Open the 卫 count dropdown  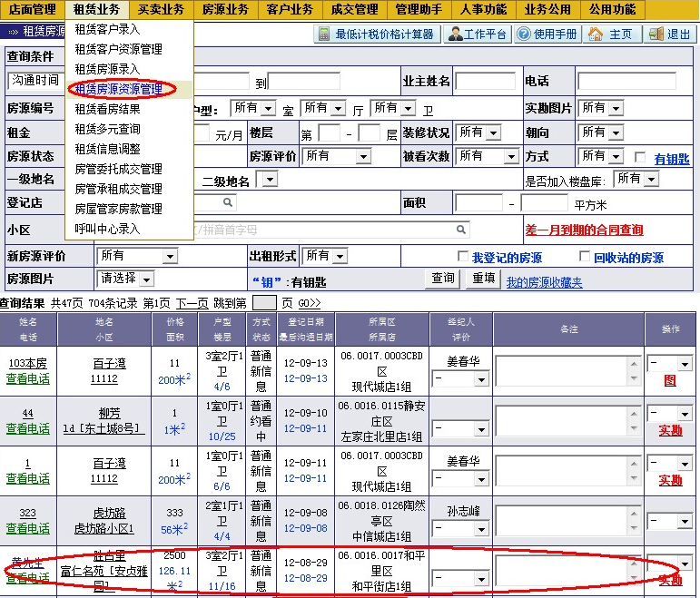[x=393, y=108]
